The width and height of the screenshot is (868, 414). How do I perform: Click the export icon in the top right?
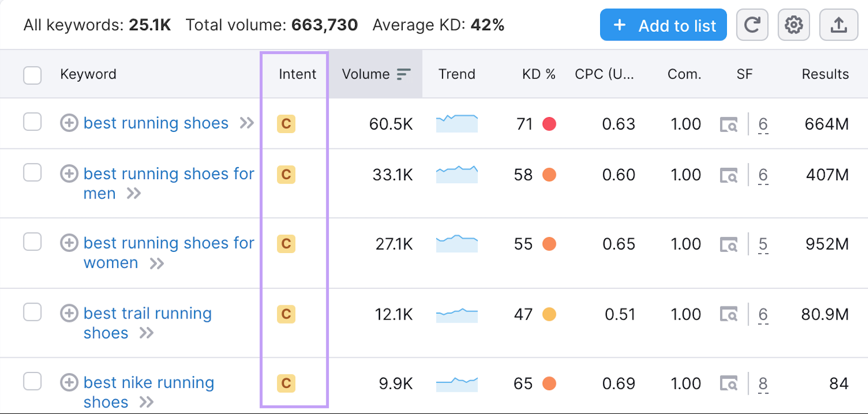click(838, 24)
